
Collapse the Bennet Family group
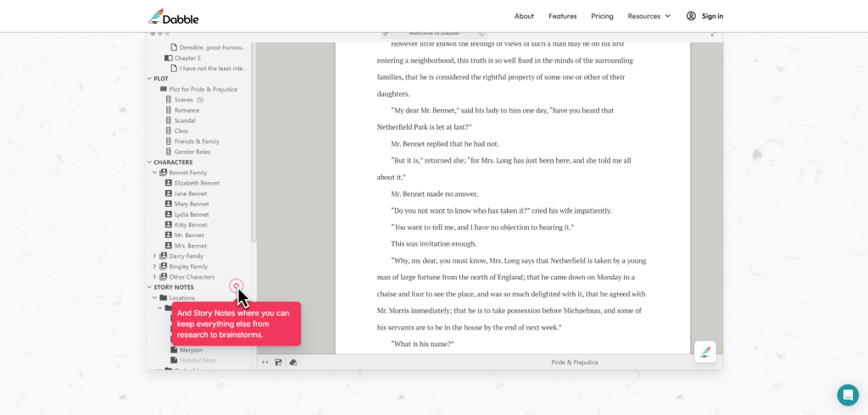154,173
